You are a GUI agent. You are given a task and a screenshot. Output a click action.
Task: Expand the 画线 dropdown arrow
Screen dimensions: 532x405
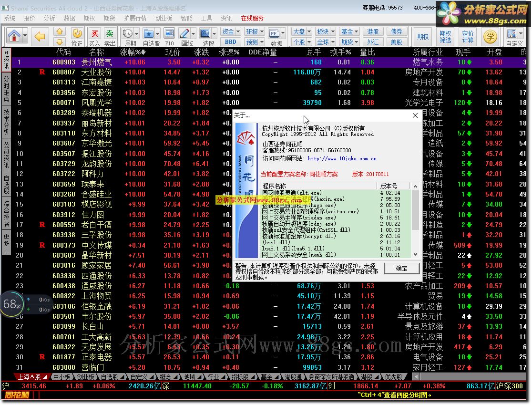click(193, 33)
